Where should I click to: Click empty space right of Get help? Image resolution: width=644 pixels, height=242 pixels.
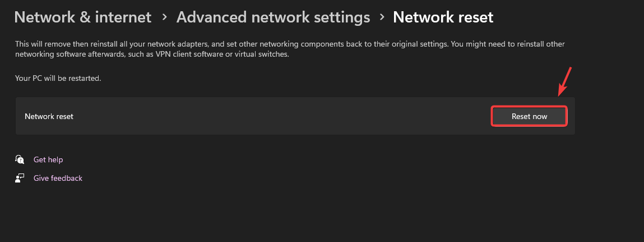pyautogui.click(x=224, y=159)
